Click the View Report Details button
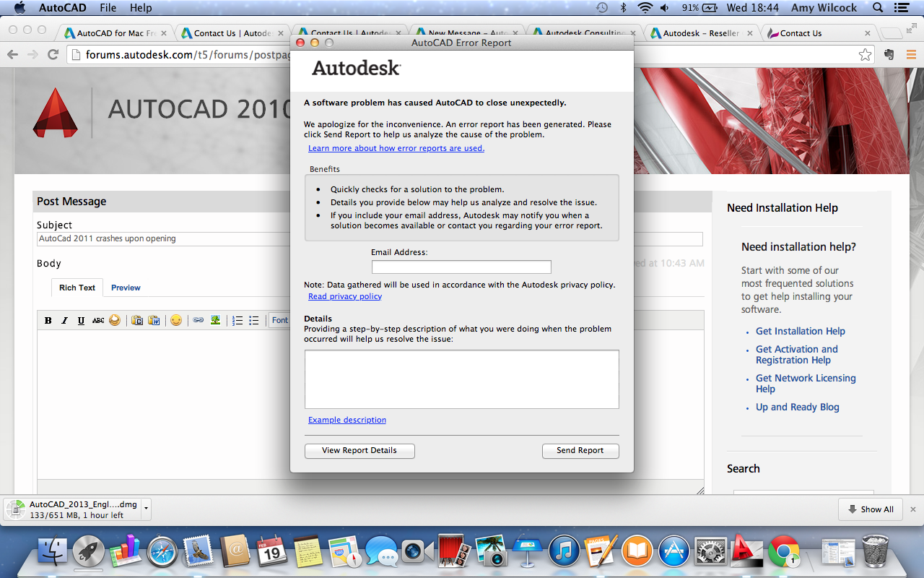This screenshot has height=578, width=924. click(359, 450)
